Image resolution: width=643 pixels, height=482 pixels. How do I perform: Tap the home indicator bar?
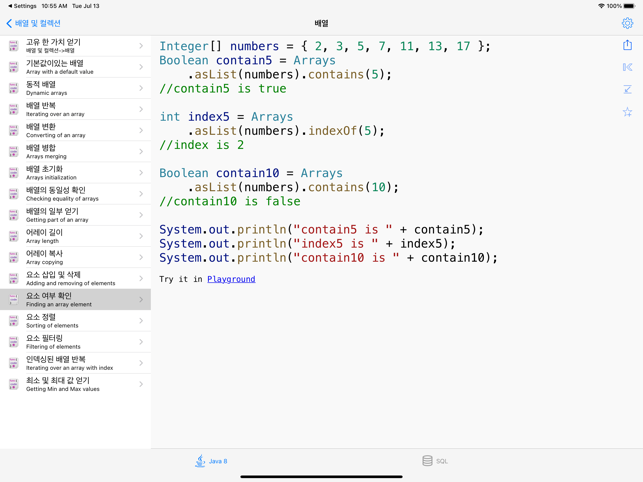tap(321, 477)
